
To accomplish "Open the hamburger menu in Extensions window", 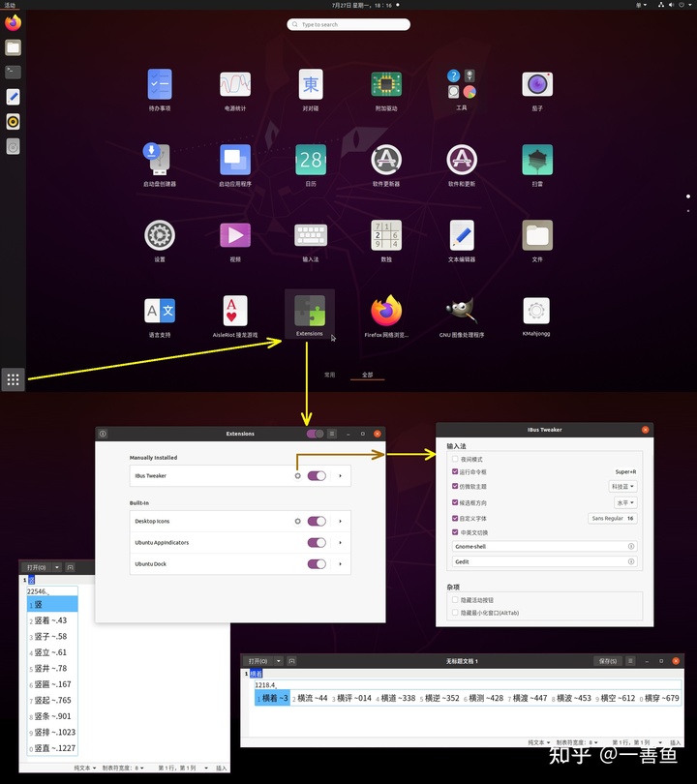I will pyautogui.click(x=332, y=434).
